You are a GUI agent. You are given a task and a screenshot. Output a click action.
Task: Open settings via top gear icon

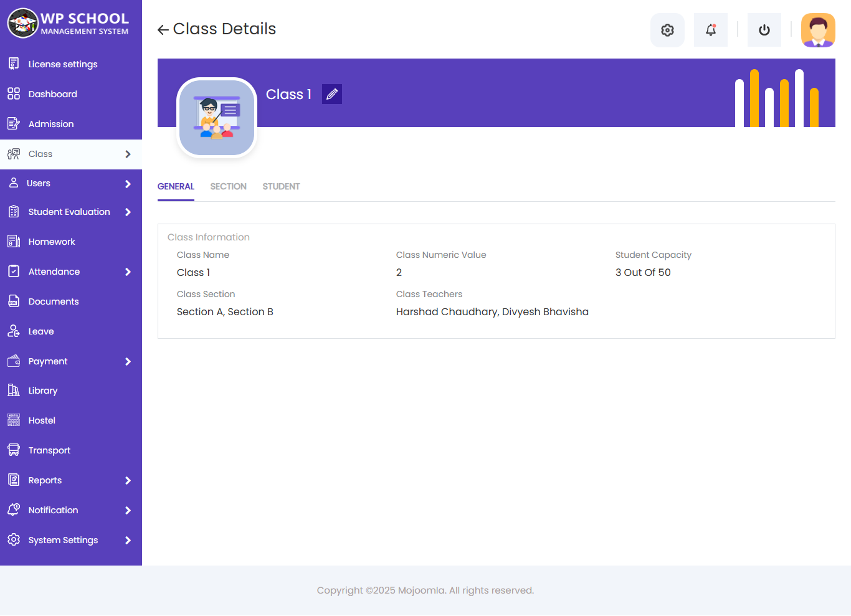click(x=667, y=30)
